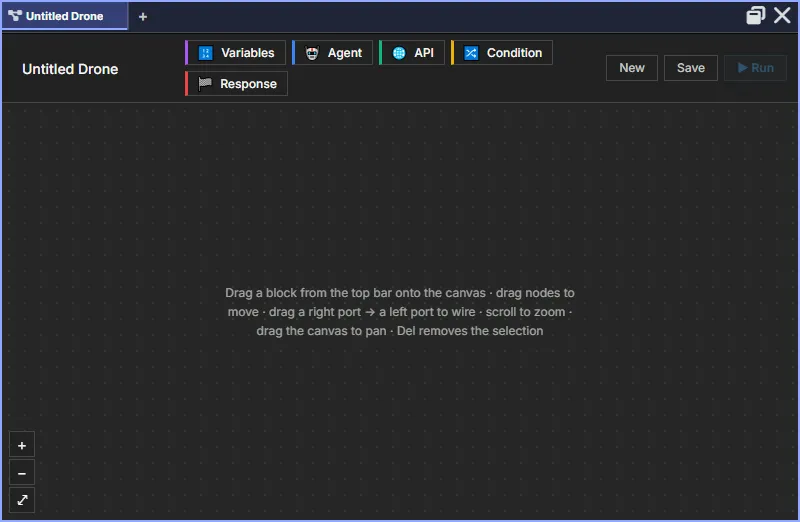This screenshot has height=522, width=800.
Task: Select the API block
Action: (412, 53)
